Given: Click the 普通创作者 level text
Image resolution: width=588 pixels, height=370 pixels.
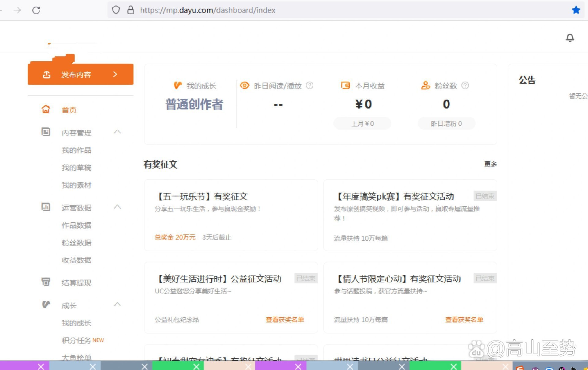Looking at the screenshot, I should click(x=194, y=105).
